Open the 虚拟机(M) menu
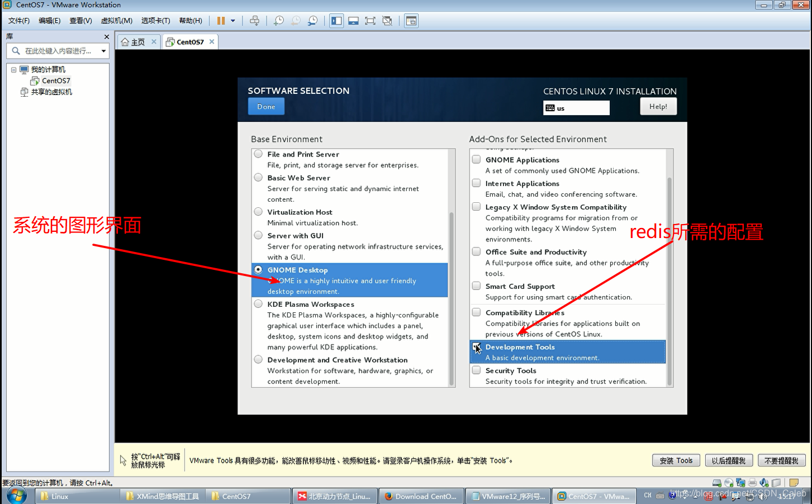Screen dimensions: 812x504 (117, 21)
